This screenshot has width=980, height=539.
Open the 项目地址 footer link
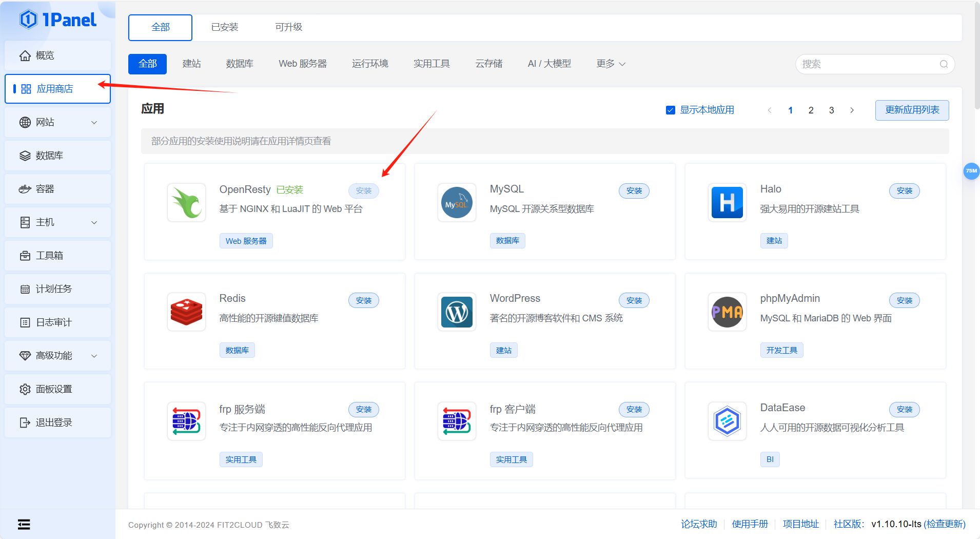(800, 524)
